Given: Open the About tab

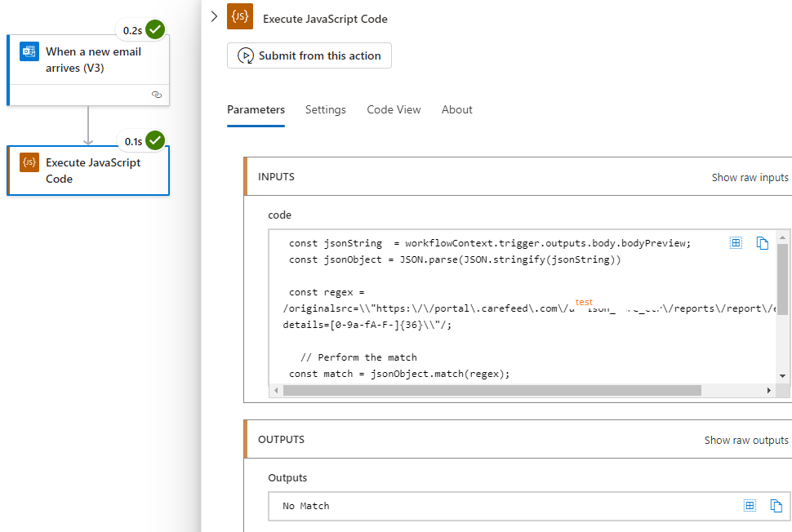Looking at the screenshot, I should point(456,109).
